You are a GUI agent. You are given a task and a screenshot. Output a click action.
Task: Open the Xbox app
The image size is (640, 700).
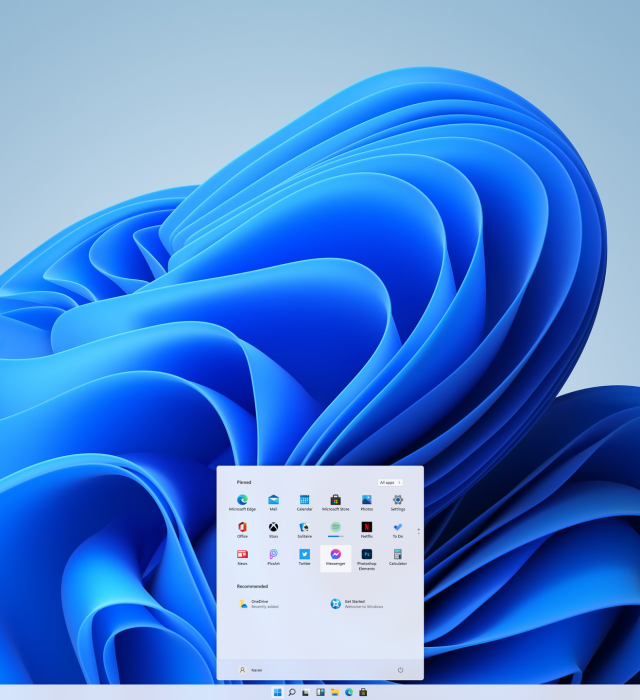tap(273, 527)
